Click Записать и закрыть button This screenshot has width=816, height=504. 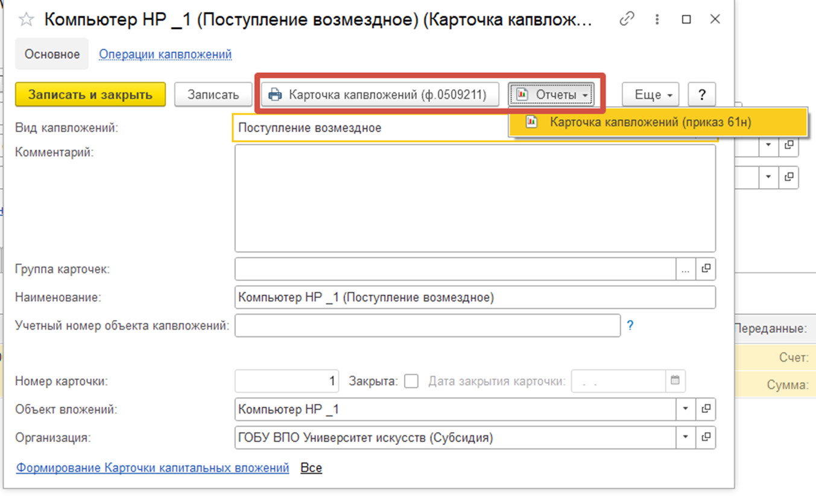click(x=90, y=95)
